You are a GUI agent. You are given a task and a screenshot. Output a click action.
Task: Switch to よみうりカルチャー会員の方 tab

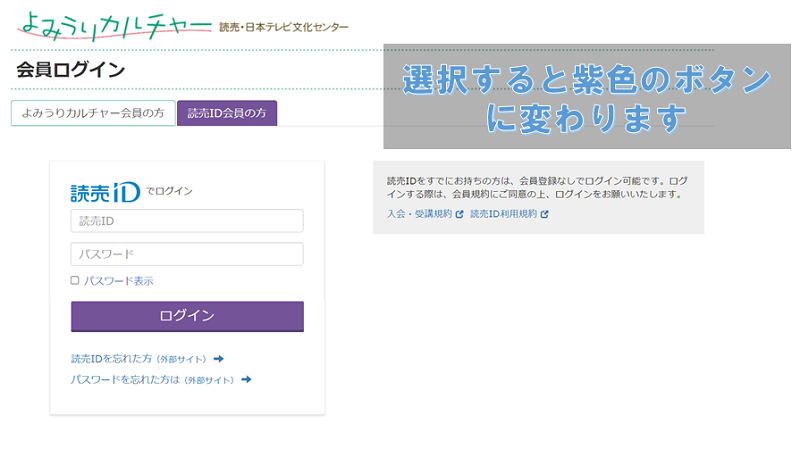pyautogui.click(x=93, y=114)
